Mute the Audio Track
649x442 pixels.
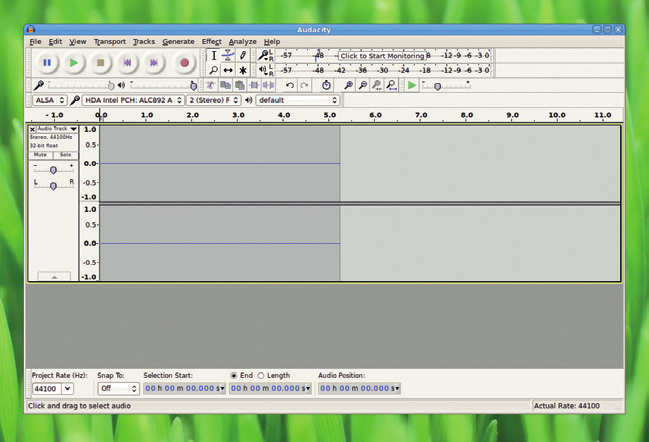pyautogui.click(x=40, y=155)
